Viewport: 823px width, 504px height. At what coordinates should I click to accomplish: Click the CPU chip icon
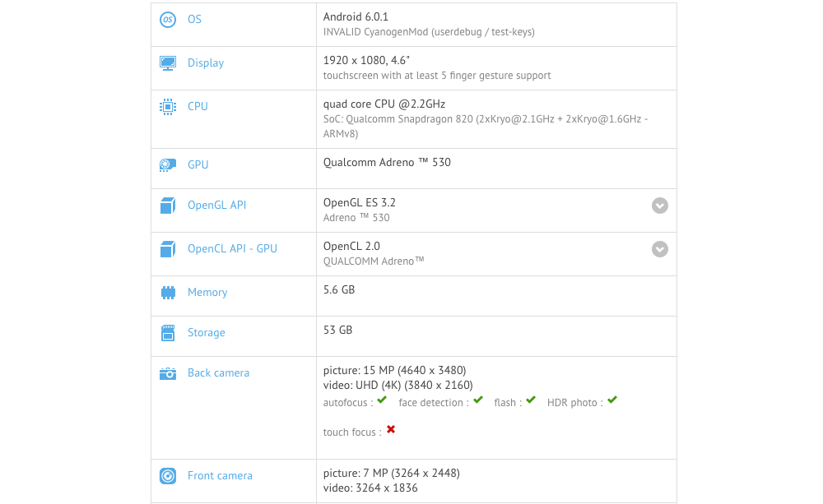168,107
